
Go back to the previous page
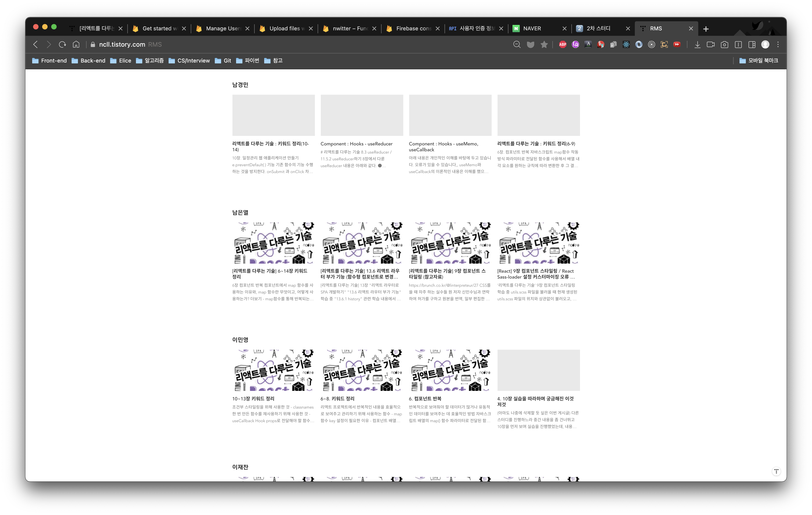(35, 44)
